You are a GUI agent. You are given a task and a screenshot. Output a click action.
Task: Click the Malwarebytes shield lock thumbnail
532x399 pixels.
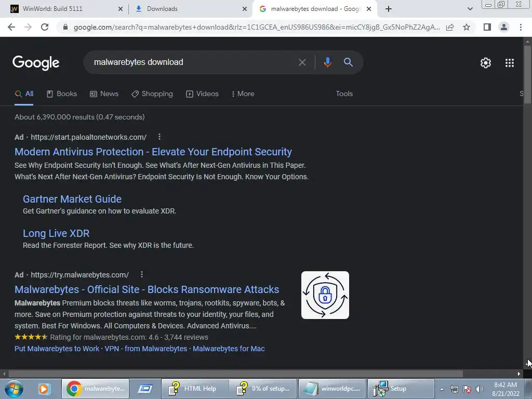[325, 295]
